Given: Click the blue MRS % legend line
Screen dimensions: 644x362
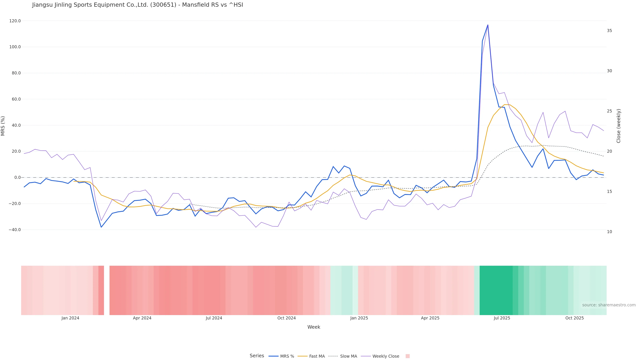Looking at the screenshot, I should (274, 356).
